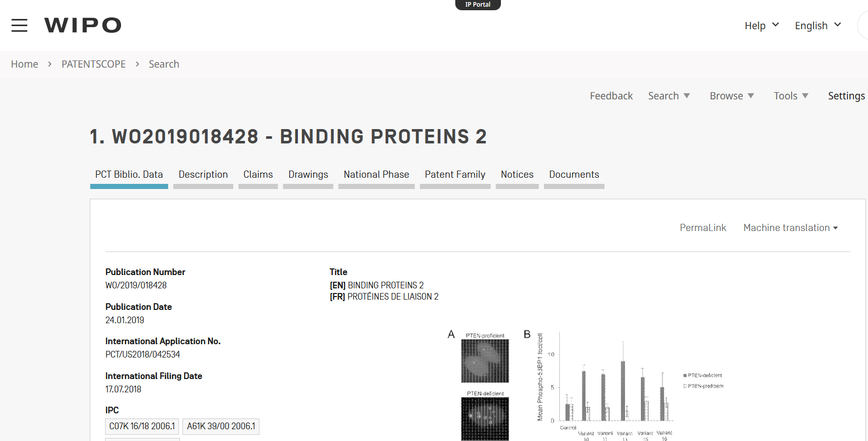
Task: Go to Home breadcrumb link
Action: click(25, 64)
